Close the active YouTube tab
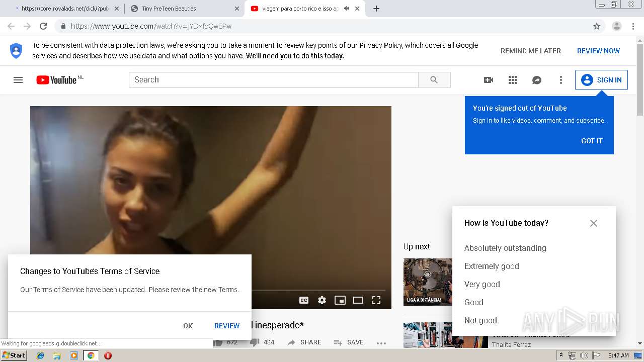The image size is (644, 362). click(357, 9)
